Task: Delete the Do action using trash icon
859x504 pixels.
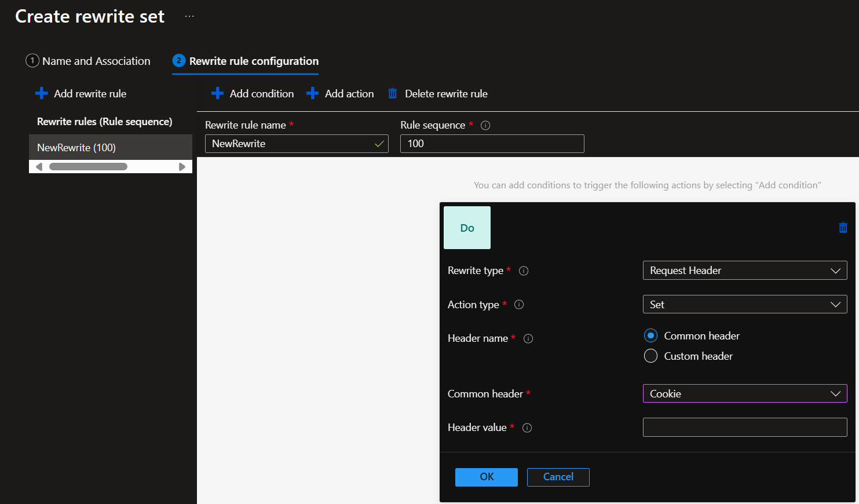Action: [x=843, y=228]
